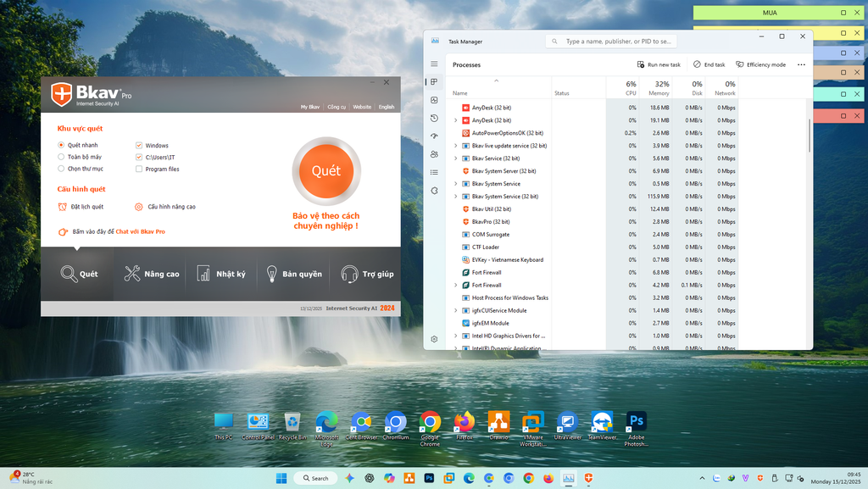The height and width of the screenshot is (489, 868).
Task: Focus the Task Manager search field
Action: click(611, 41)
